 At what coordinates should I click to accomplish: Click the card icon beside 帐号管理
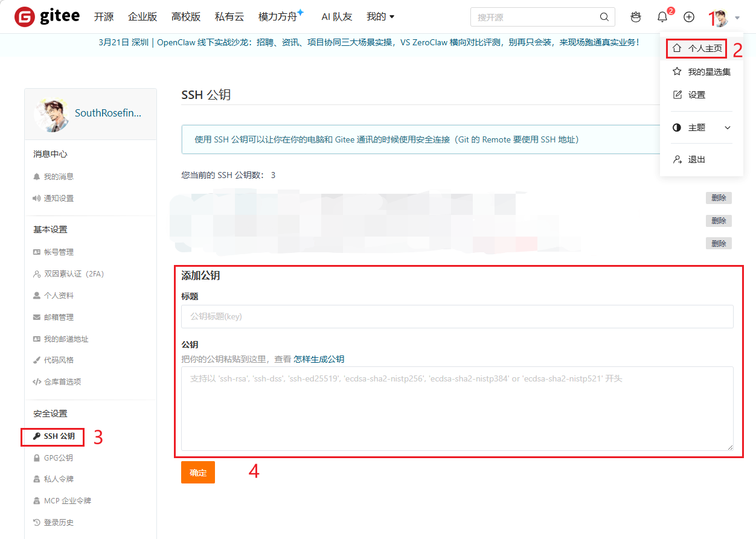(37, 252)
